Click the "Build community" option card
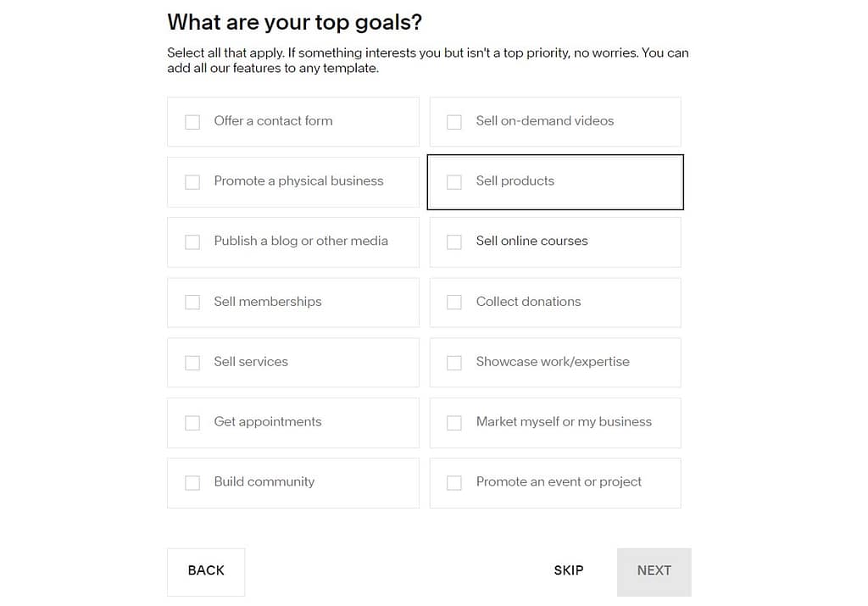The width and height of the screenshot is (868, 606). pyautogui.click(x=292, y=483)
